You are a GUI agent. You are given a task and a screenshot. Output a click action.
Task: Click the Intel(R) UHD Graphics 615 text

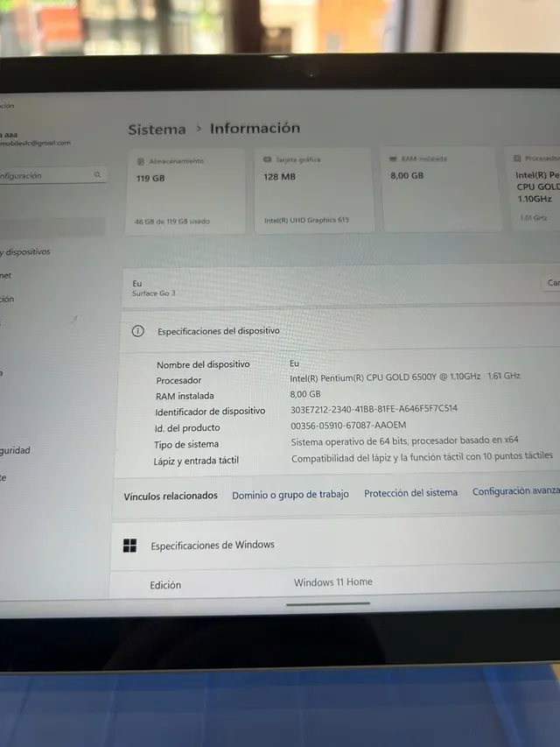(x=306, y=220)
